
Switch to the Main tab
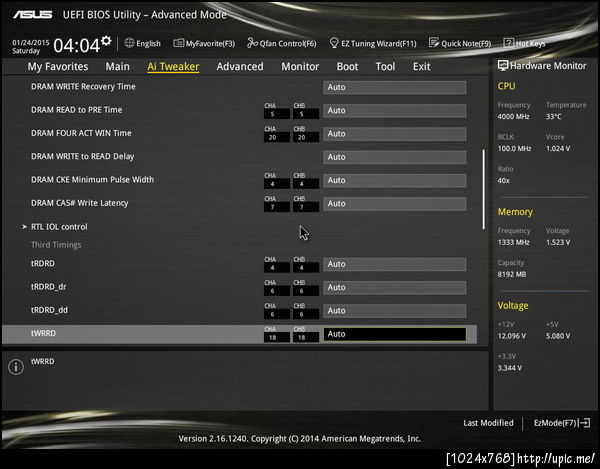click(x=117, y=67)
